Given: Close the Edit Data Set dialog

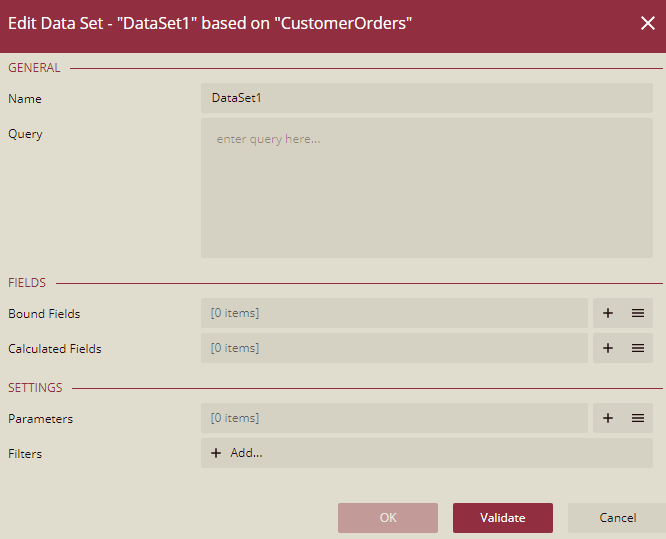Looking at the screenshot, I should (x=648, y=23).
